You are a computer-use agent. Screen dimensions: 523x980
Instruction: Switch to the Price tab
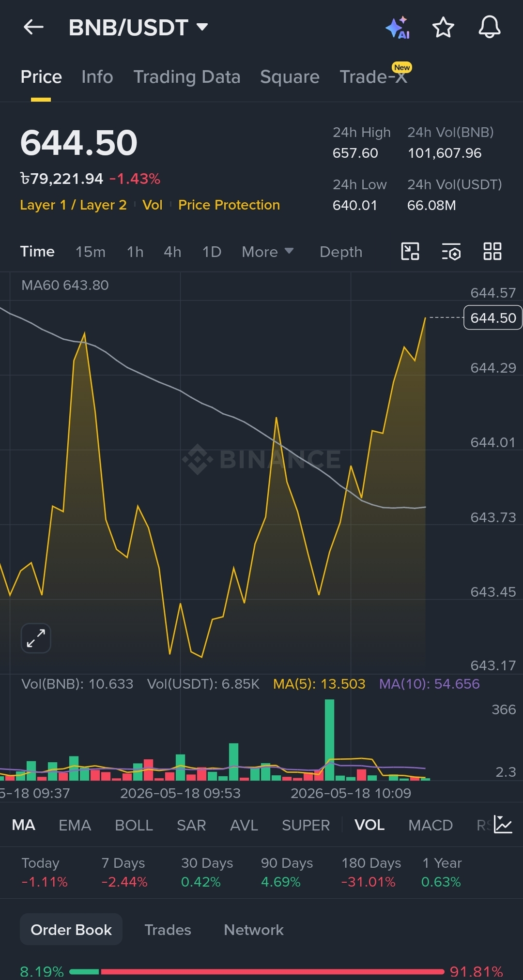click(x=41, y=77)
